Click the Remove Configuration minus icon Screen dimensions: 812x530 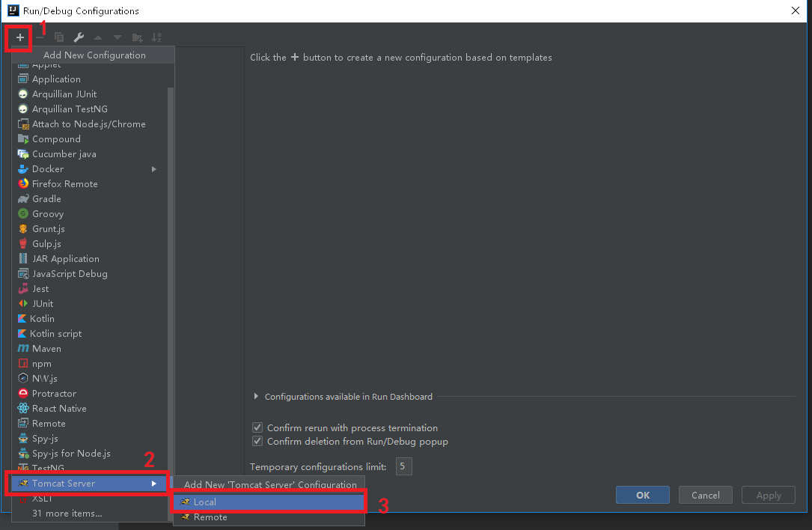click(x=40, y=37)
